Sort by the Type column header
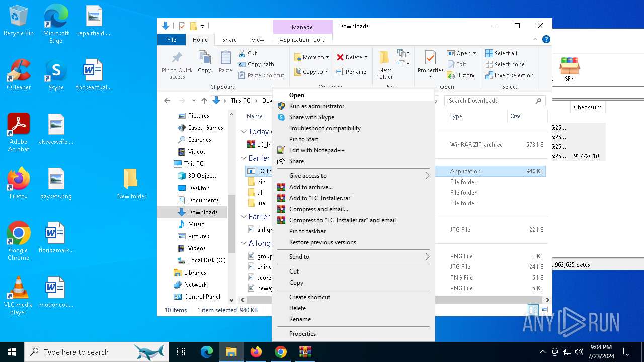This screenshot has width=644, height=362. click(477, 116)
